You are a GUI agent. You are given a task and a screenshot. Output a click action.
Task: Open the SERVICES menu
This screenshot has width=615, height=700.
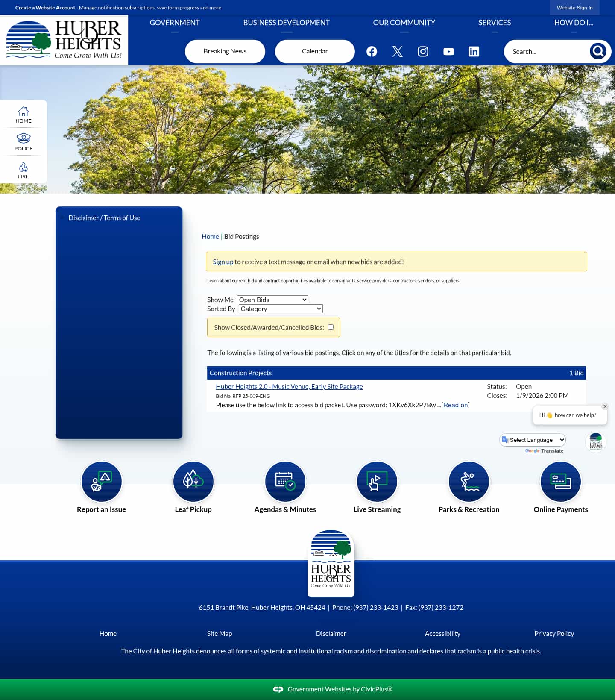[495, 23]
